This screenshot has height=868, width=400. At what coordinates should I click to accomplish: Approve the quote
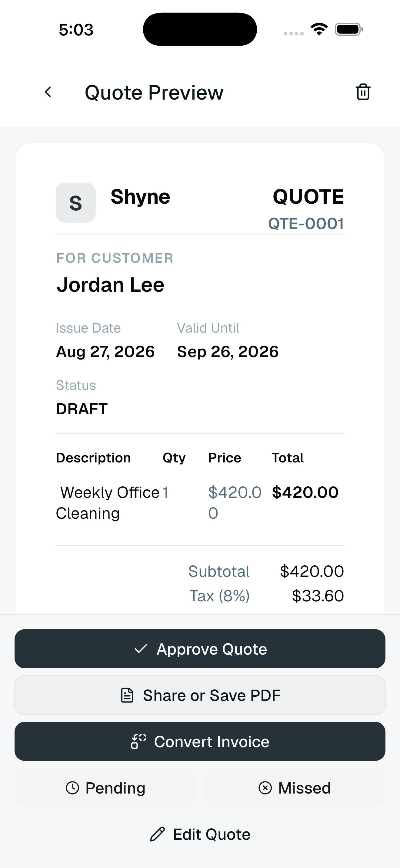pos(200,649)
